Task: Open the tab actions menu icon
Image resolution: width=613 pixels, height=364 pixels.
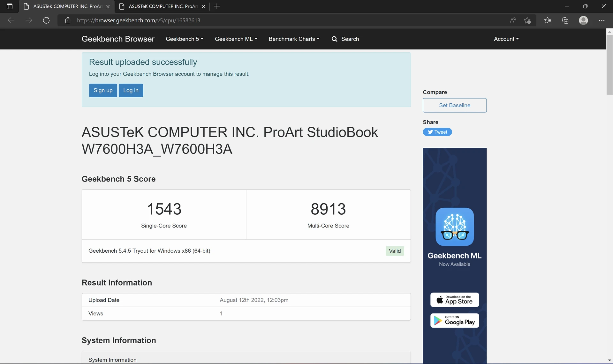Action: (10, 6)
